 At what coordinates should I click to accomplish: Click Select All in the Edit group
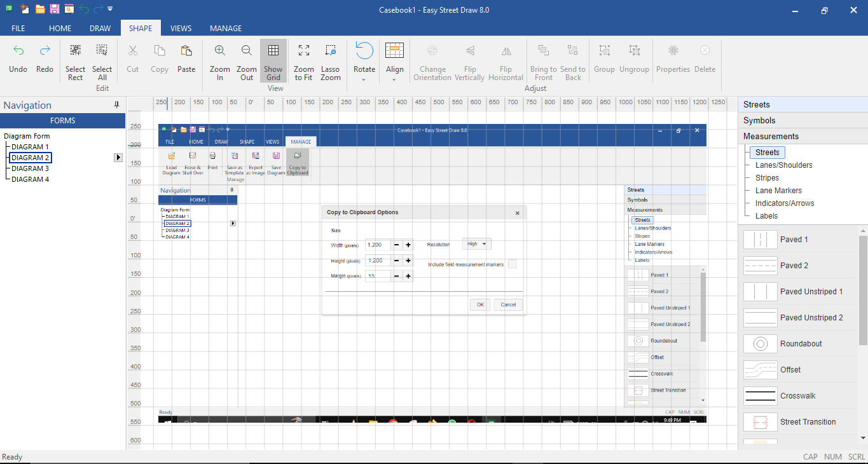pyautogui.click(x=102, y=62)
